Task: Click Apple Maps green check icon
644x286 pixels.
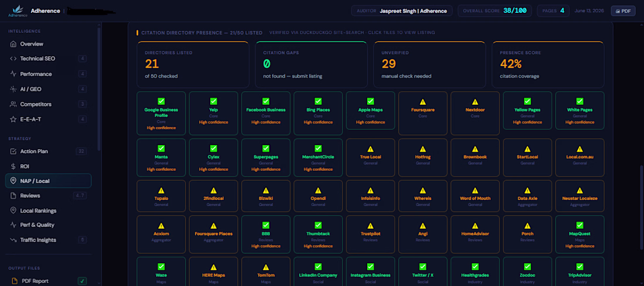Action: click(371, 101)
